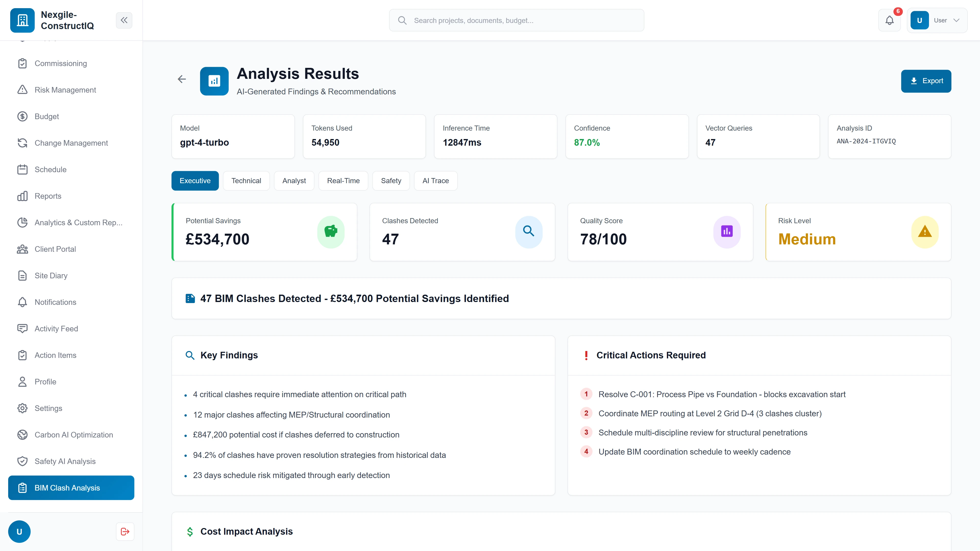
Task: Switch to the Technical tab
Action: click(246, 181)
